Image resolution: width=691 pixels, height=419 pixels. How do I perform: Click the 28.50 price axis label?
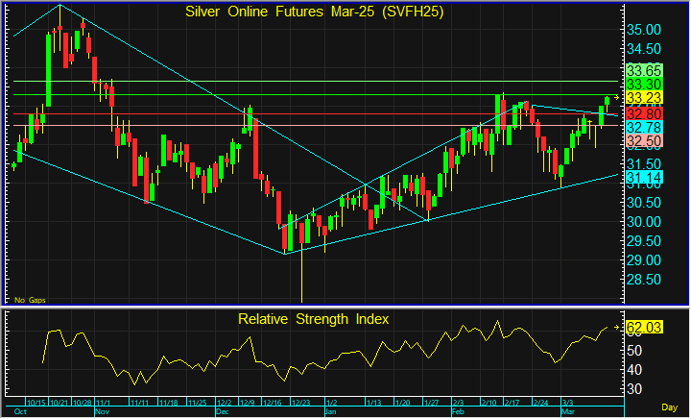[643, 280]
